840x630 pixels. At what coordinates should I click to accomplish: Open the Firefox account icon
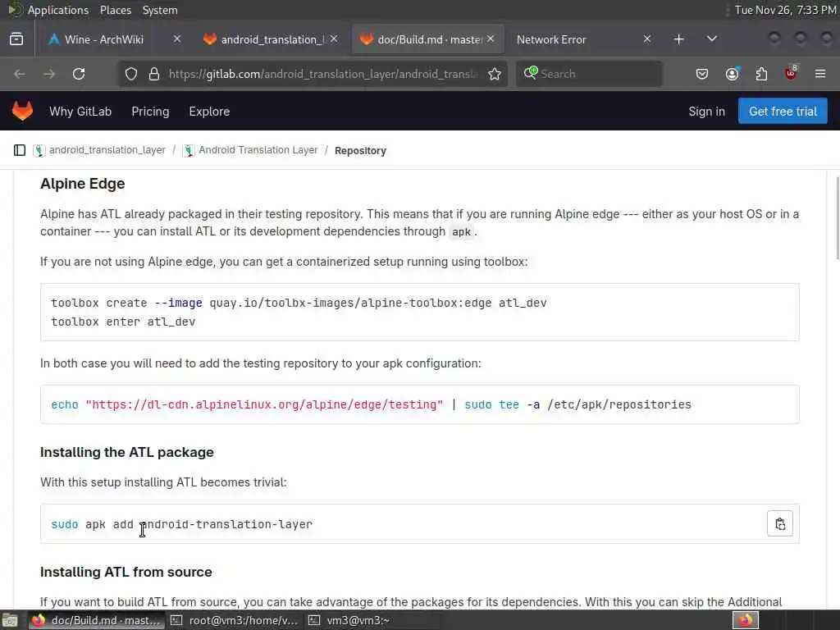point(732,74)
